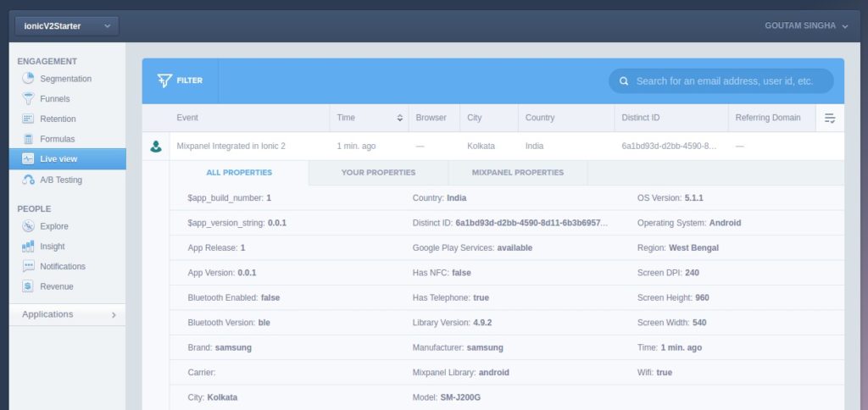Click the search magnifier icon
This screenshot has height=410, width=868.
[x=624, y=80]
